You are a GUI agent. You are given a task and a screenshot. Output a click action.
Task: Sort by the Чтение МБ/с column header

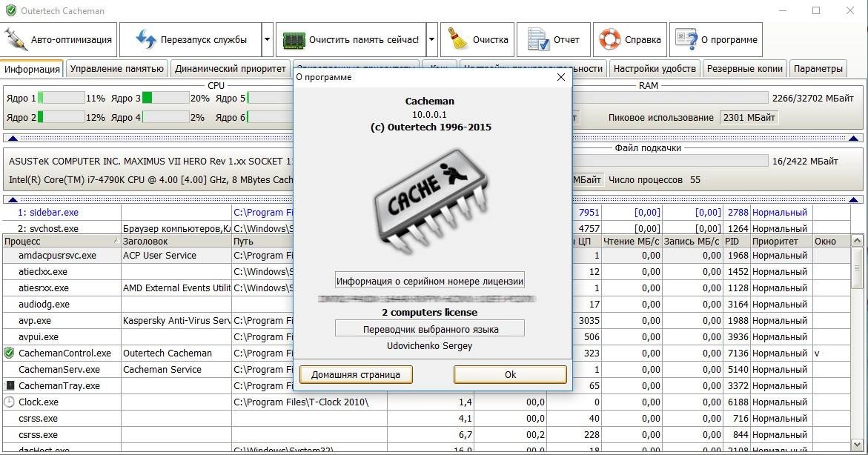click(632, 242)
